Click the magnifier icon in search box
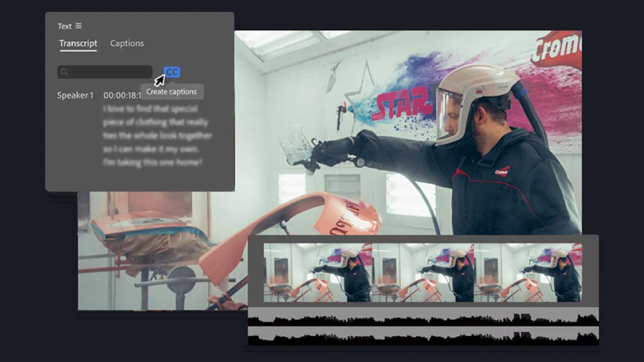644x362 pixels. [x=64, y=72]
